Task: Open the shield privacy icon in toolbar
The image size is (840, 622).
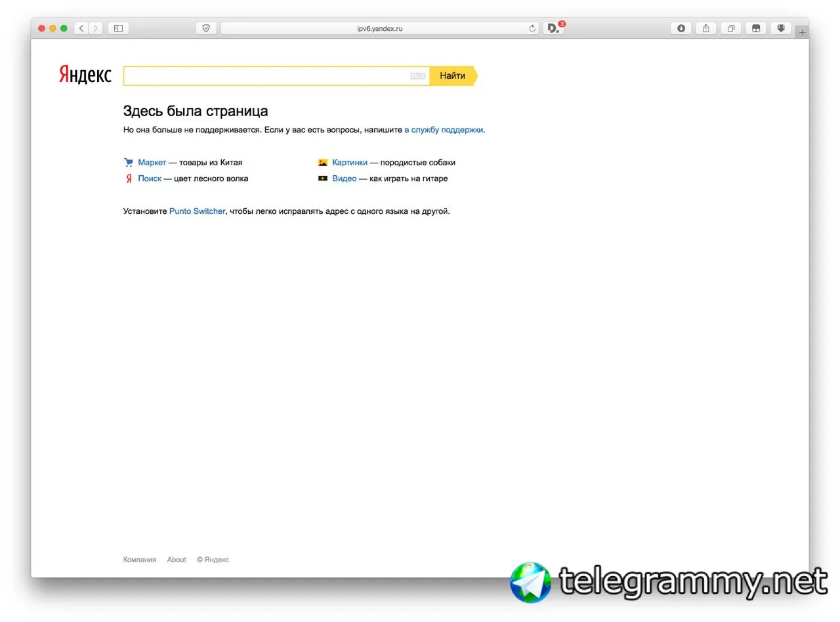Action: click(x=206, y=28)
